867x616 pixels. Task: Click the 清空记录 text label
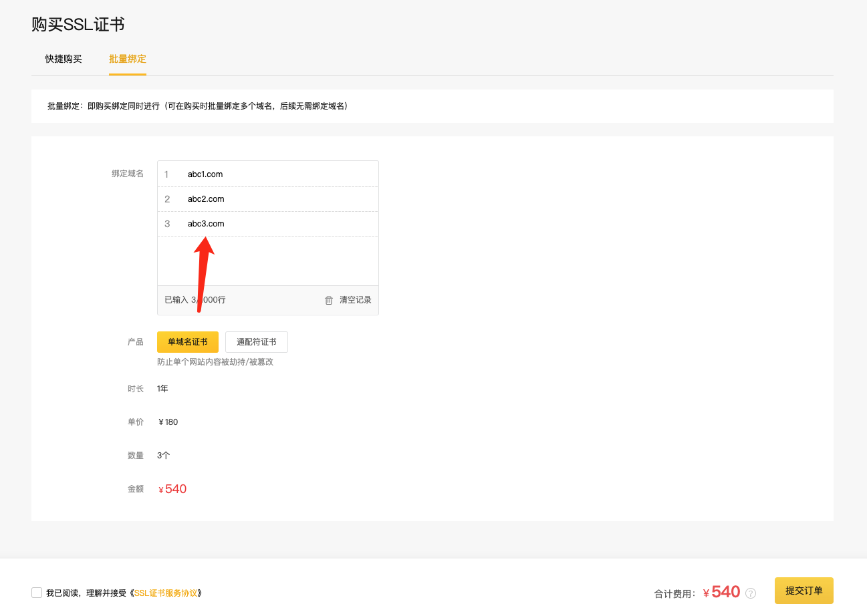[355, 300]
